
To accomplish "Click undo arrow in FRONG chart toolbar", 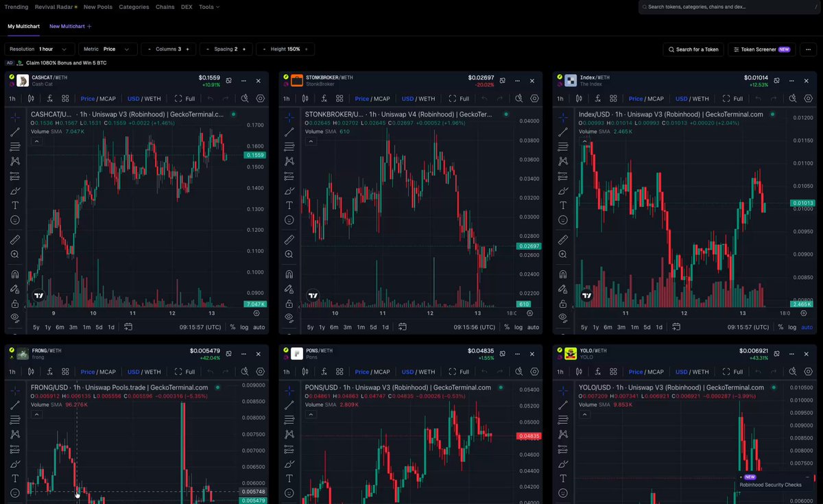I will [x=211, y=372].
